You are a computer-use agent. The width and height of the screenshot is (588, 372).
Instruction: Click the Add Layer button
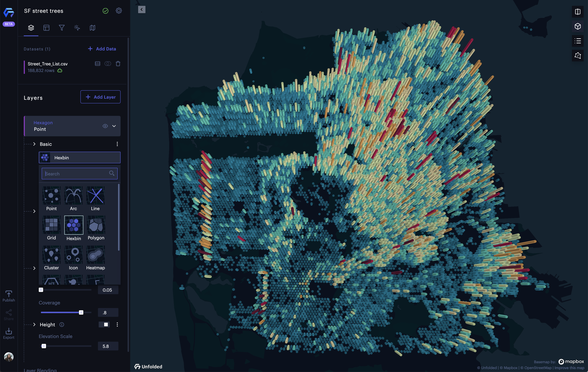coord(100,97)
